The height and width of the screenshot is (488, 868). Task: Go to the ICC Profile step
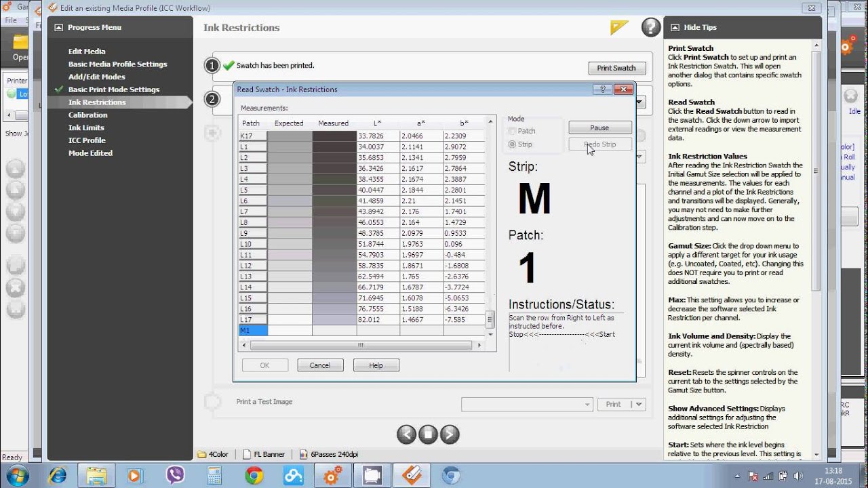(x=87, y=140)
